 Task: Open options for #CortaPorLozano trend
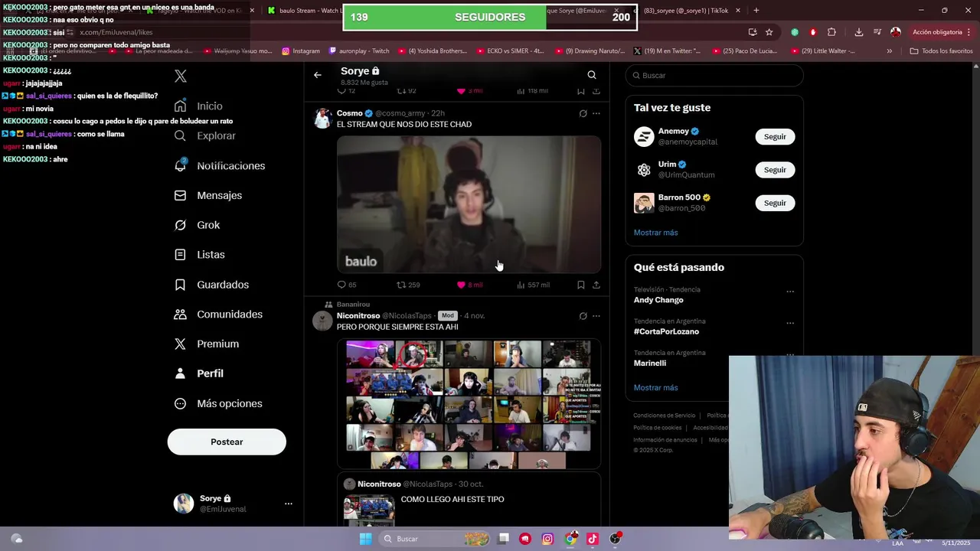[790, 323]
